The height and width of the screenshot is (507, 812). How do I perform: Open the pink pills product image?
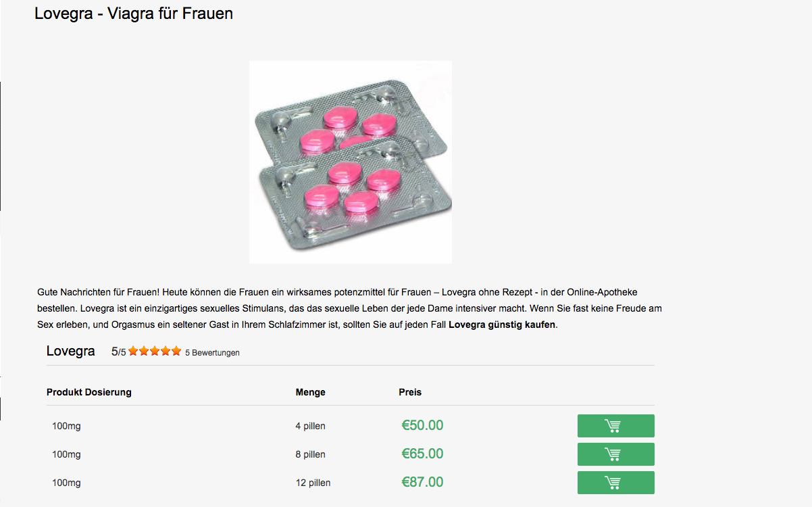pyautogui.click(x=350, y=162)
